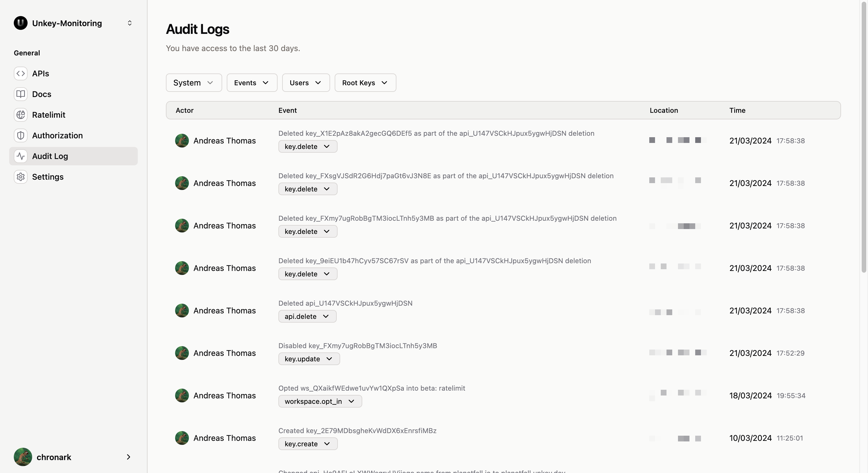
Task: Open the System filter dropdown
Action: tap(194, 83)
